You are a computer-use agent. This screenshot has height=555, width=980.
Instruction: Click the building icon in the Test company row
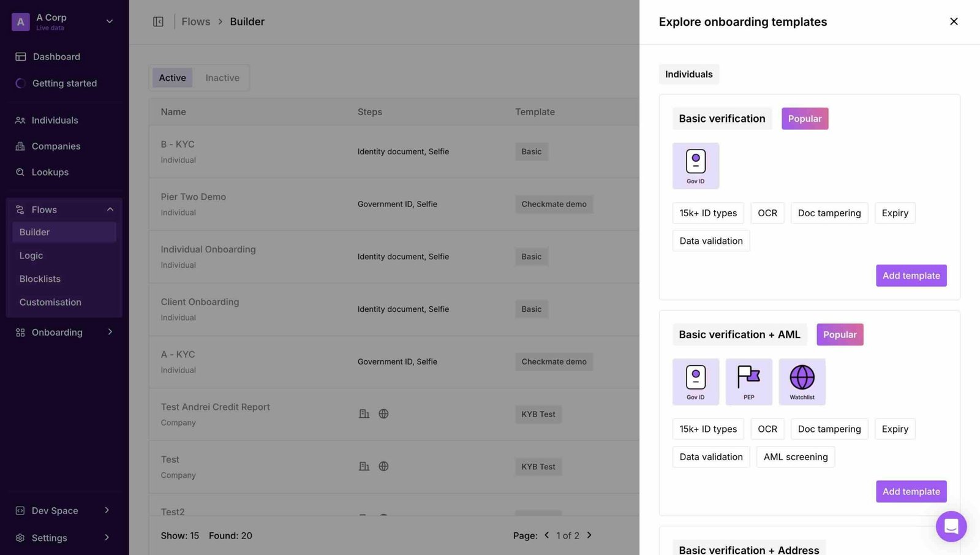click(x=364, y=466)
